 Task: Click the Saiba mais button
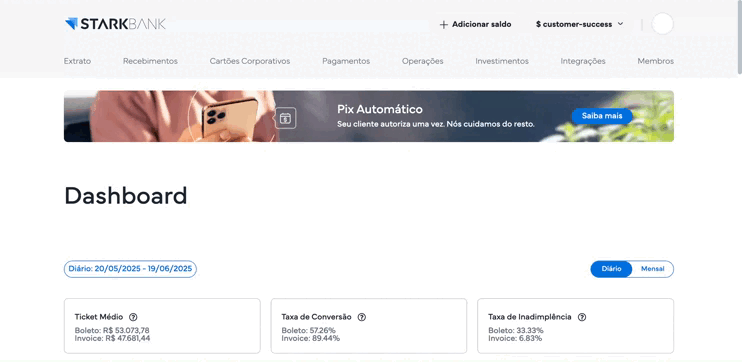click(601, 116)
